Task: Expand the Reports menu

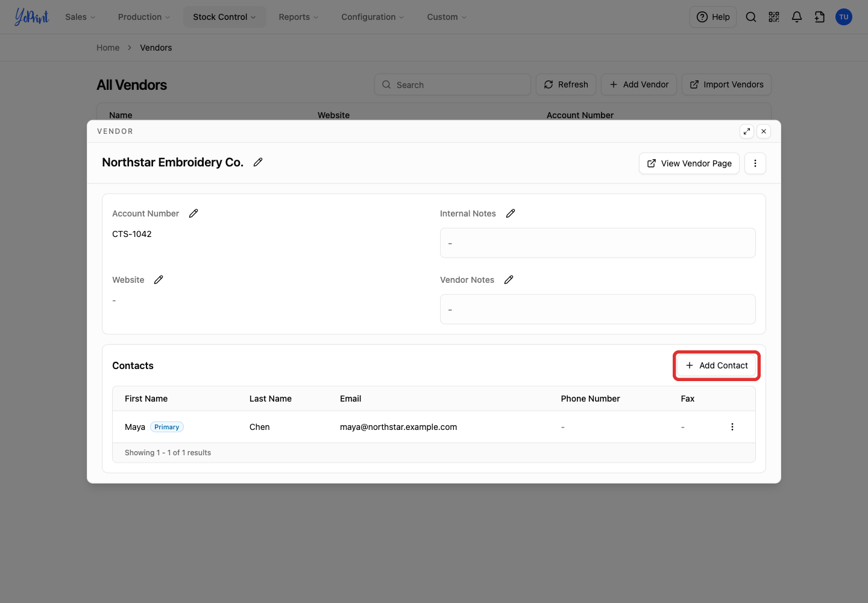Action: click(298, 17)
